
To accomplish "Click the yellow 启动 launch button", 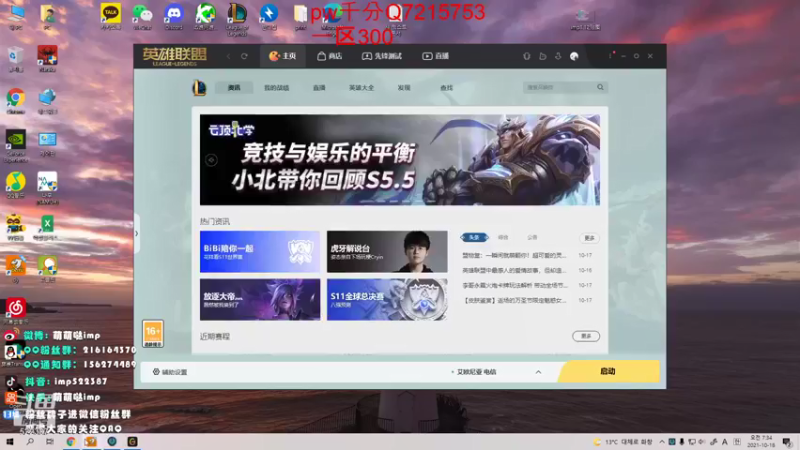I will click(608, 371).
